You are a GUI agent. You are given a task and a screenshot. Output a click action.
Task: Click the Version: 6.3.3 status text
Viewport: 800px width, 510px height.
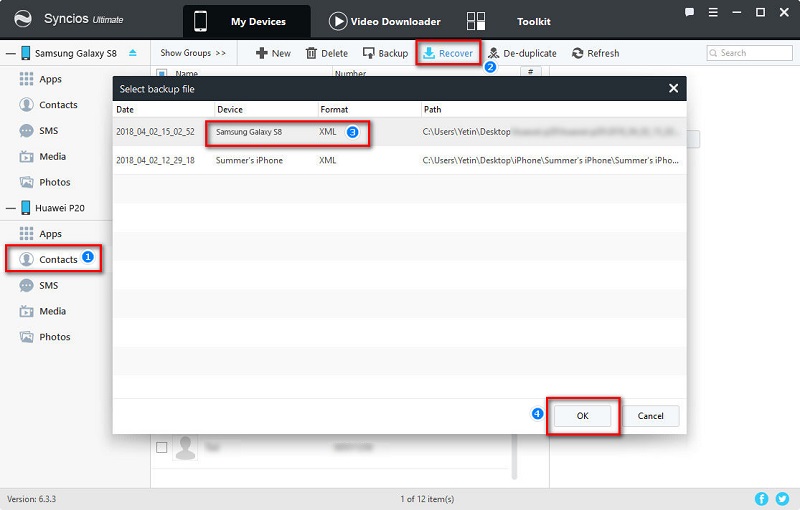(32, 499)
